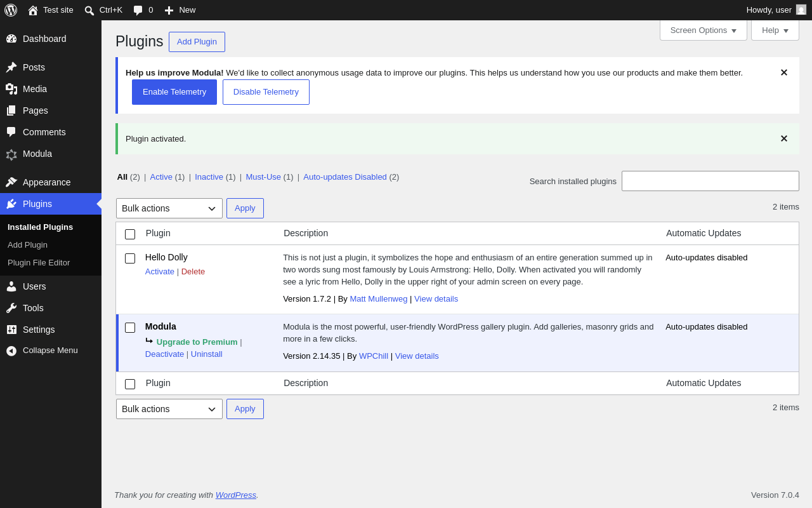Click the Howdy, user account text
The height and width of the screenshot is (508, 812).
[x=769, y=10]
